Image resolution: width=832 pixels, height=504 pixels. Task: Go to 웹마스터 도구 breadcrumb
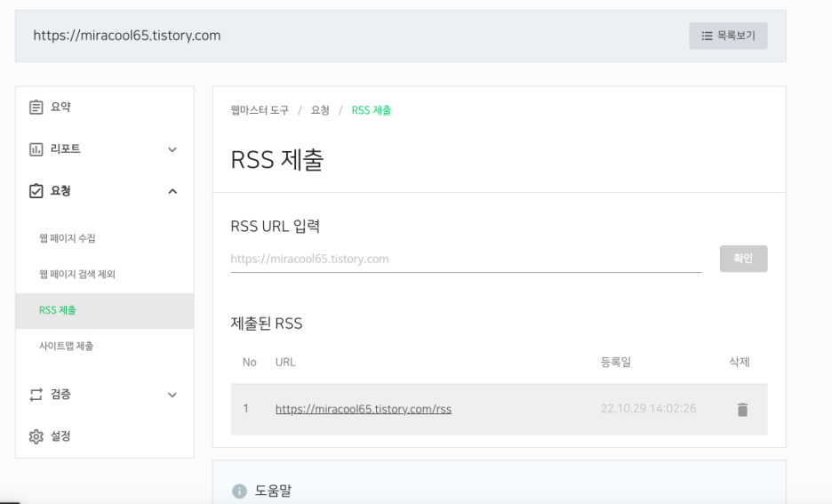tap(260, 110)
